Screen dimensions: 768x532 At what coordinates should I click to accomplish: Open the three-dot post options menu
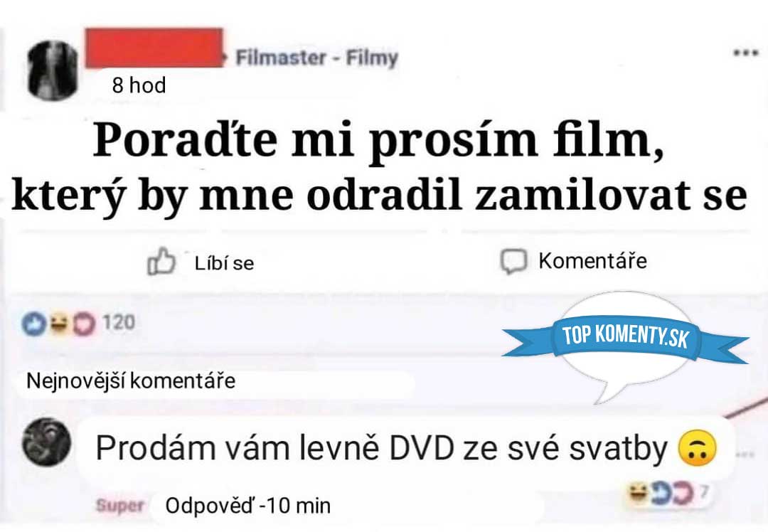point(745,53)
